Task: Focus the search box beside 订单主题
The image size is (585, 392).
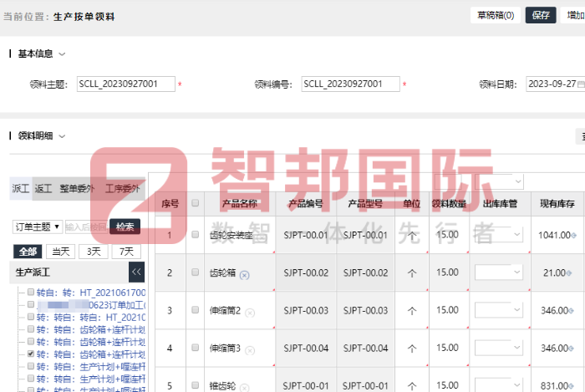Action: [86, 227]
